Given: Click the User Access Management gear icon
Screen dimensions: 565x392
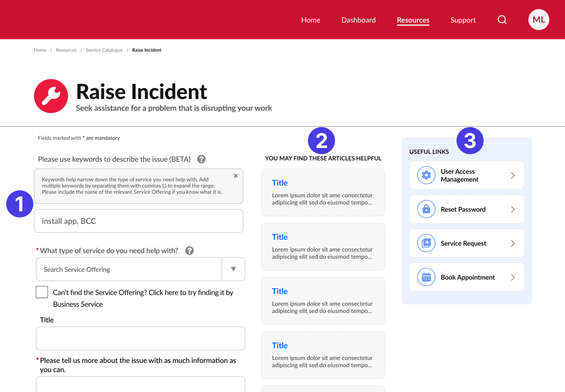Looking at the screenshot, I should pos(426,175).
